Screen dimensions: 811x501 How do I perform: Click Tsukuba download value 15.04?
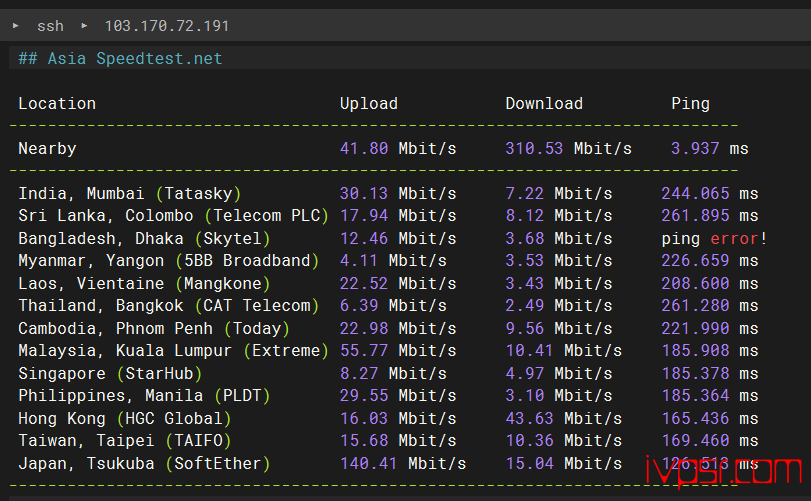pyautogui.click(x=529, y=463)
